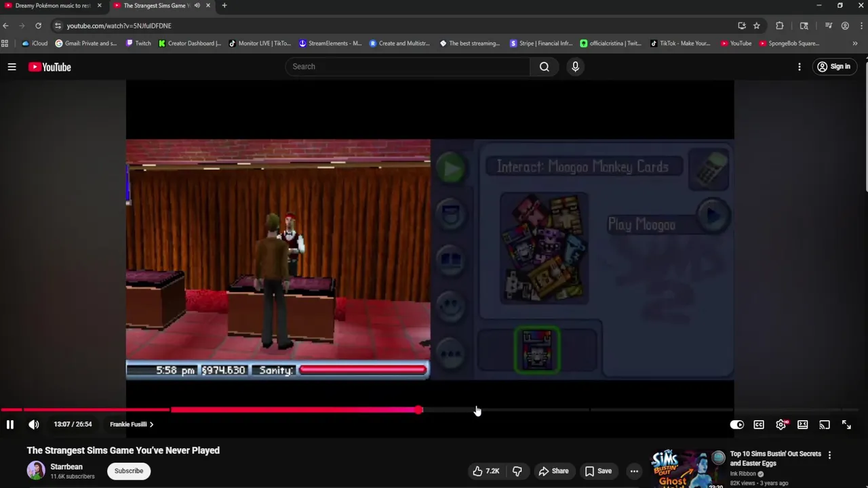Open options for recommended Sims video
This screenshot has height=488, width=868.
pyautogui.click(x=829, y=455)
